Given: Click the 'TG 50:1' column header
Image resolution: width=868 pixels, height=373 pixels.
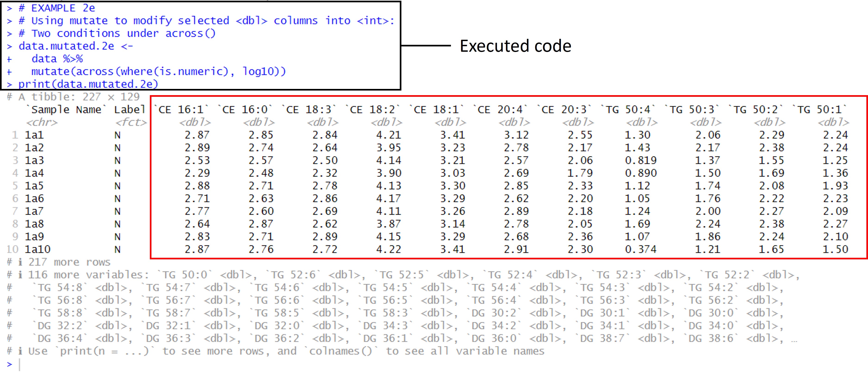Looking at the screenshot, I should 820,110.
